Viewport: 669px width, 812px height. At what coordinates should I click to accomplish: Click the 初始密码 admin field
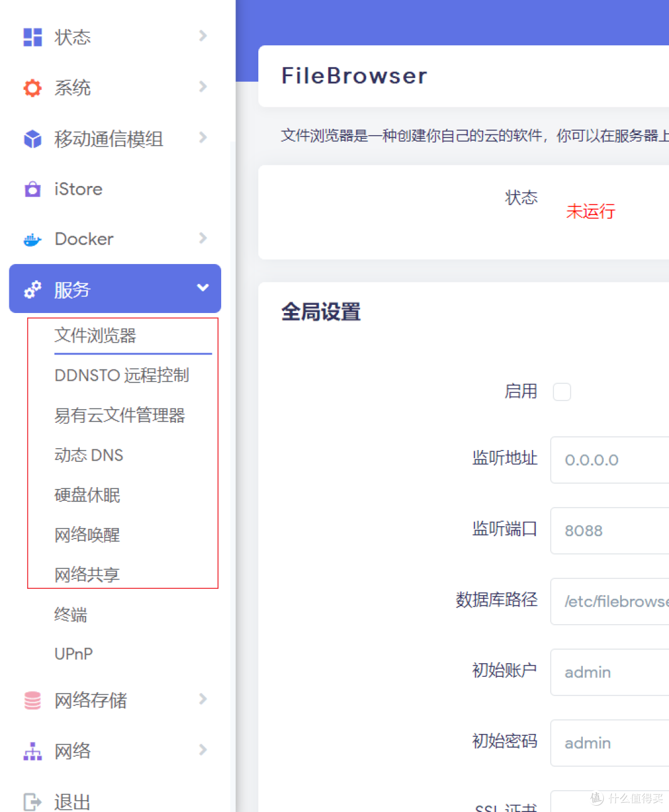coord(610,743)
